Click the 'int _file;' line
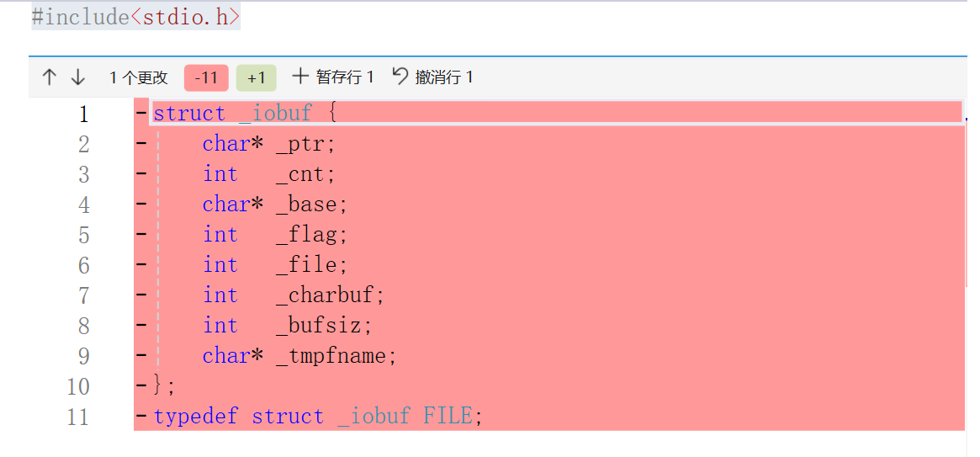 (275, 265)
